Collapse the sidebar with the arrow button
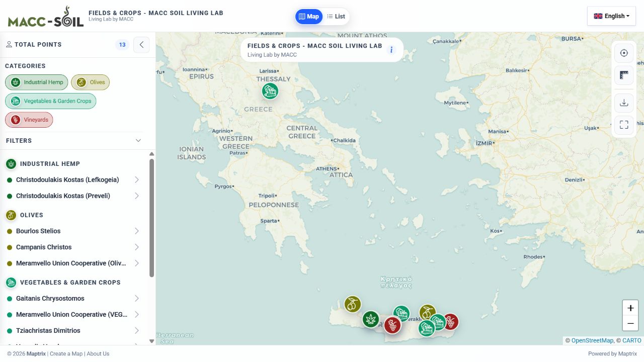This screenshot has height=362, width=644. [x=141, y=45]
